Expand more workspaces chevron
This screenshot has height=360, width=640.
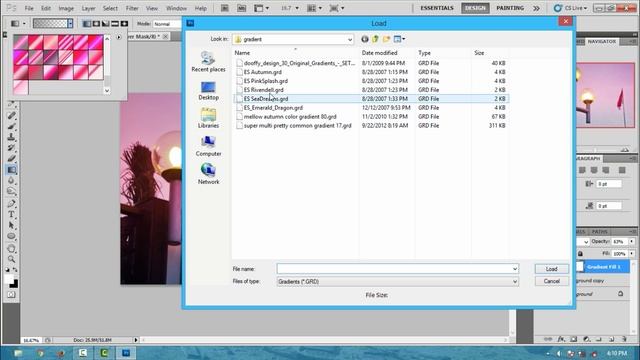(536, 8)
